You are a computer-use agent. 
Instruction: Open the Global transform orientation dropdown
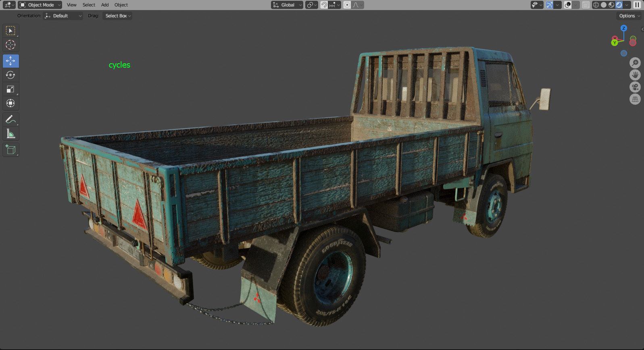tap(287, 5)
